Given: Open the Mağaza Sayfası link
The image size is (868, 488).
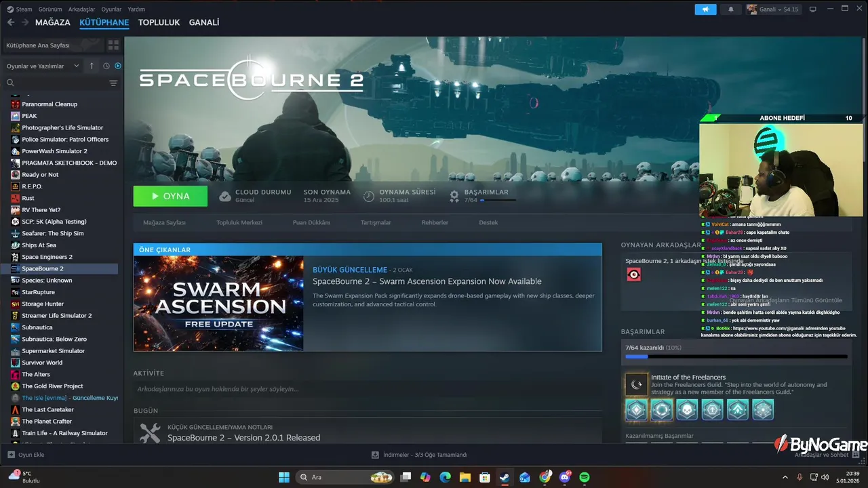Looking at the screenshot, I should [x=164, y=222].
